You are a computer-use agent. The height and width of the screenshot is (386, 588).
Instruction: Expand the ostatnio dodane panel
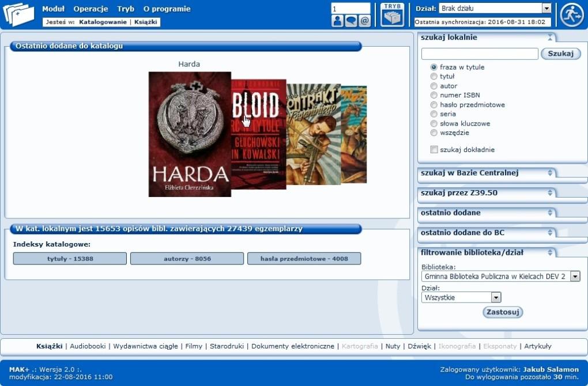pyautogui.click(x=550, y=213)
